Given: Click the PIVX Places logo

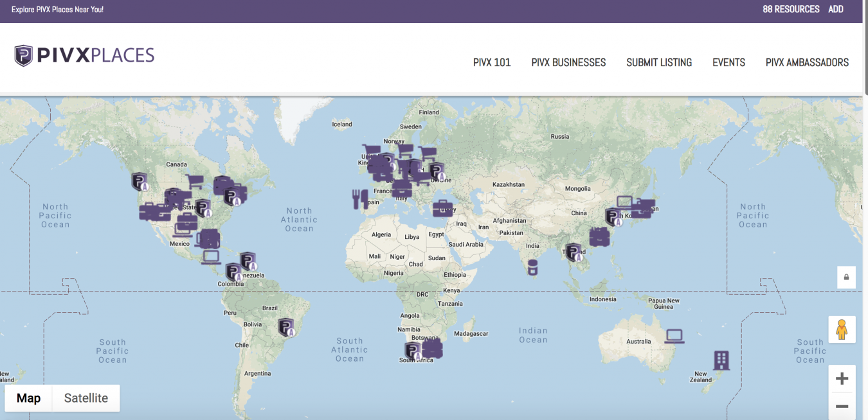Looking at the screenshot, I should [84, 56].
